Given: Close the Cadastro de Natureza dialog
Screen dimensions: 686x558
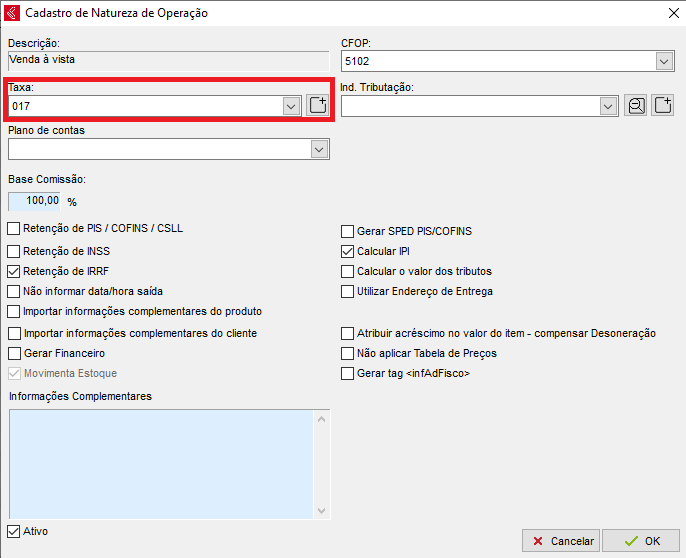Looking at the screenshot, I should pyautogui.click(x=671, y=13).
